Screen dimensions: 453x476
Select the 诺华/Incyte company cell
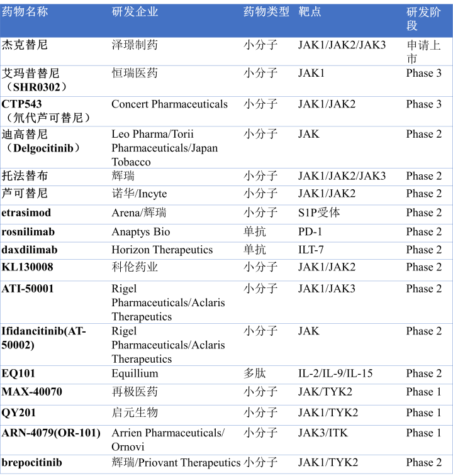(x=139, y=194)
